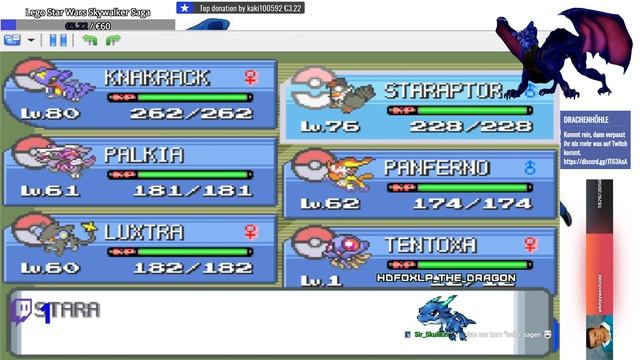The width and height of the screenshot is (640, 360).
Task: Click the Lego Star Wars Skywalker Saga title
Action: [x=88, y=12]
